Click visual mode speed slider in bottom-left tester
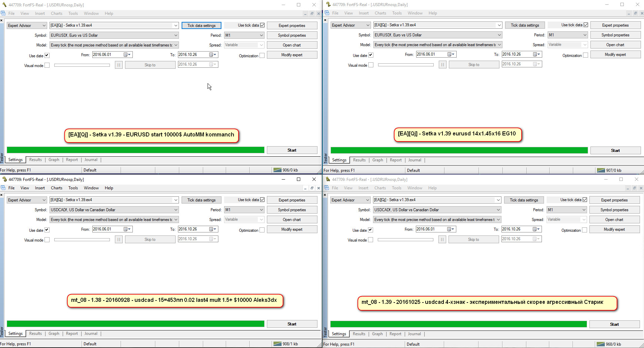Viewport: 644px width, 348px height. pos(82,240)
